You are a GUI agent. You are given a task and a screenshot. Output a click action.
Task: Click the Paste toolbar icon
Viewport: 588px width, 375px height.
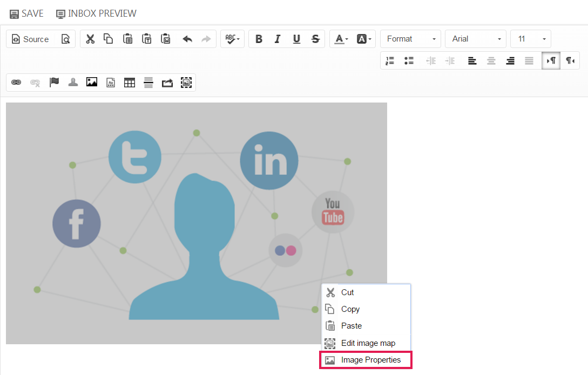tap(127, 39)
